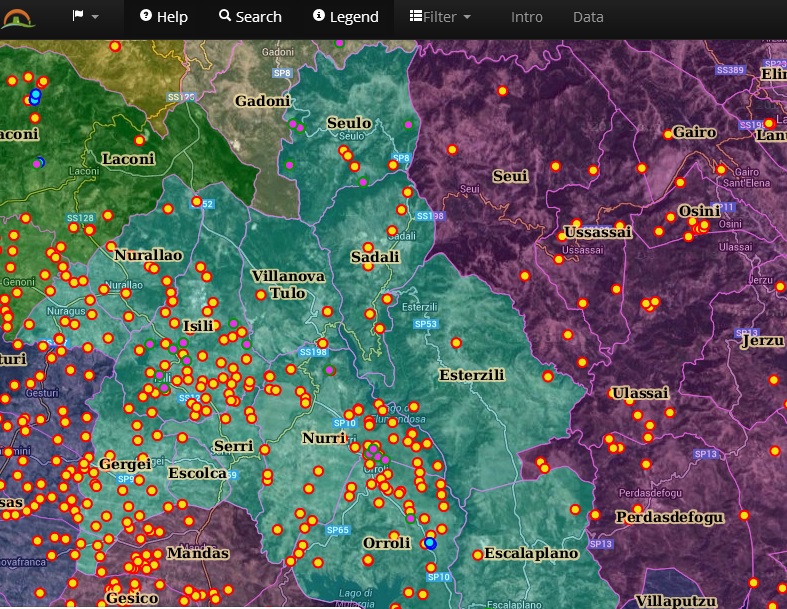Open the flag language dropdown
787x609 pixels.
click(x=85, y=17)
